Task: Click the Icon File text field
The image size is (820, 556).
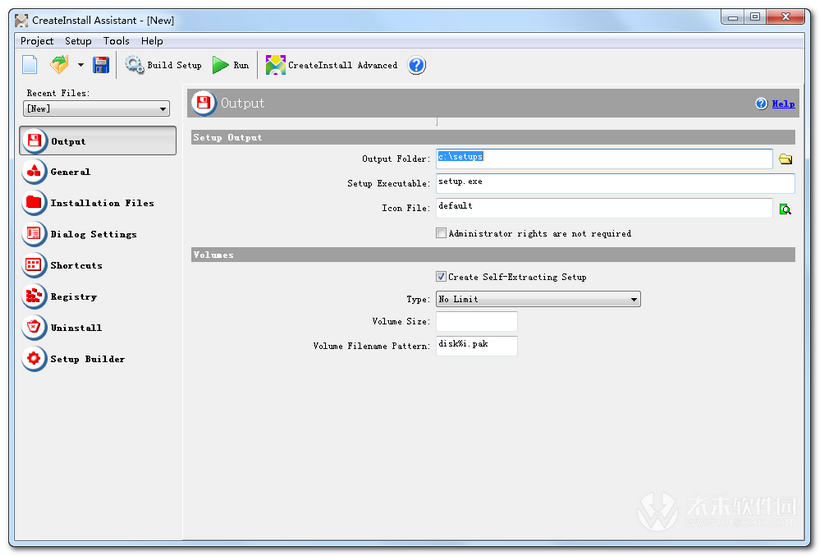Action: 604,208
